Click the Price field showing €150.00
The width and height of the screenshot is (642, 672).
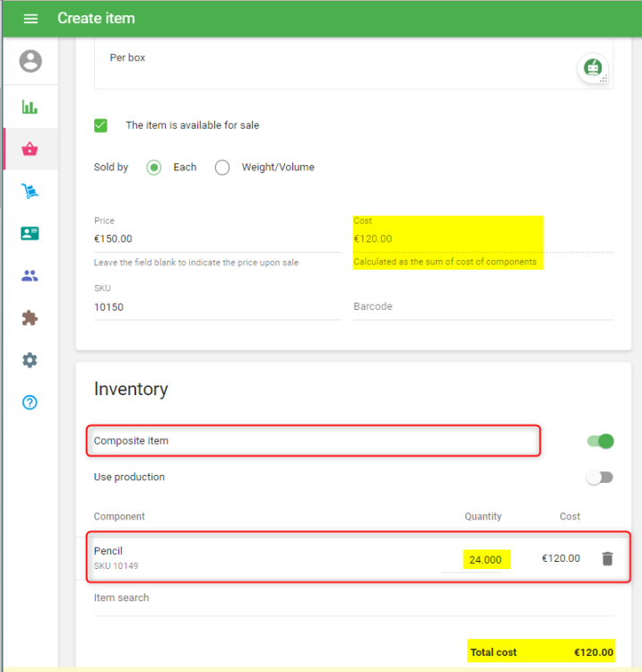tap(215, 239)
